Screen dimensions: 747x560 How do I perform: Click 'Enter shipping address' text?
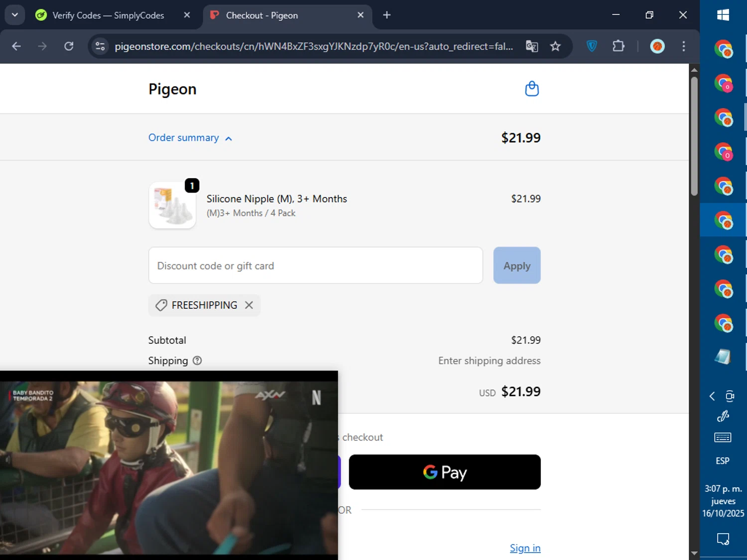click(x=489, y=360)
